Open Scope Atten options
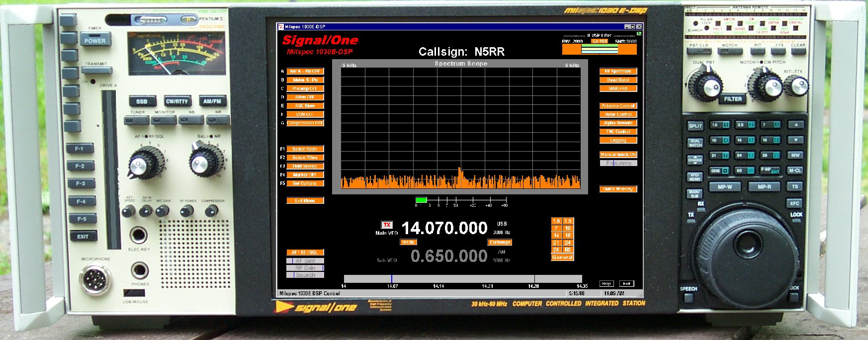 (305, 157)
